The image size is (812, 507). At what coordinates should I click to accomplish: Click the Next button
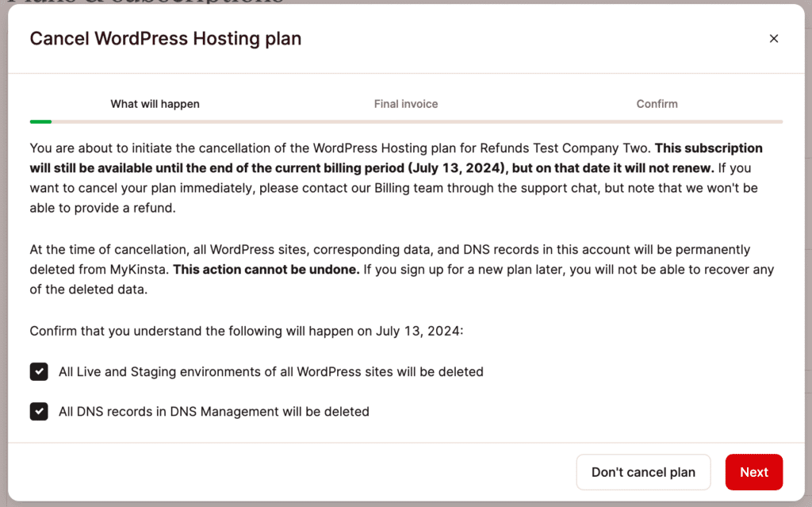pyautogui.click(x=753, y=471)
